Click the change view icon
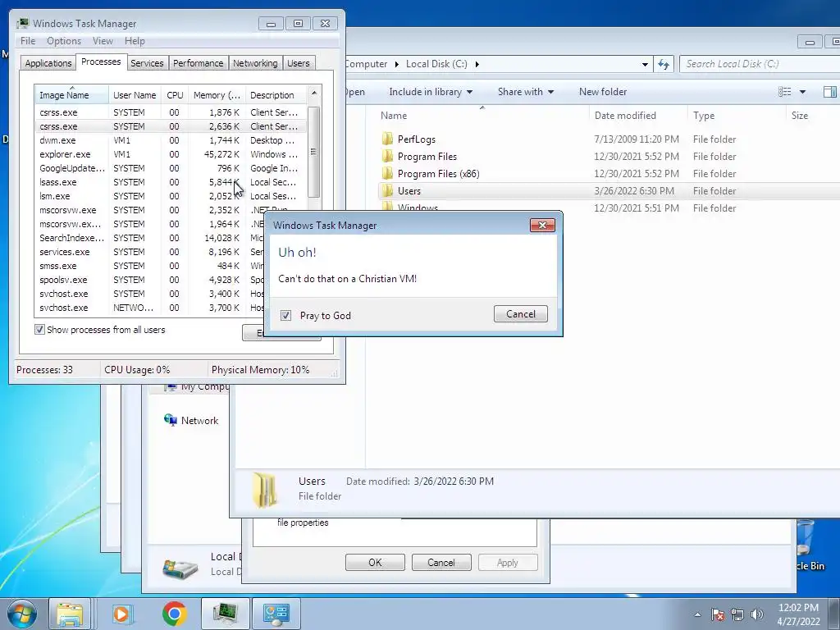840x630 pixels. (x=785, y=92)
